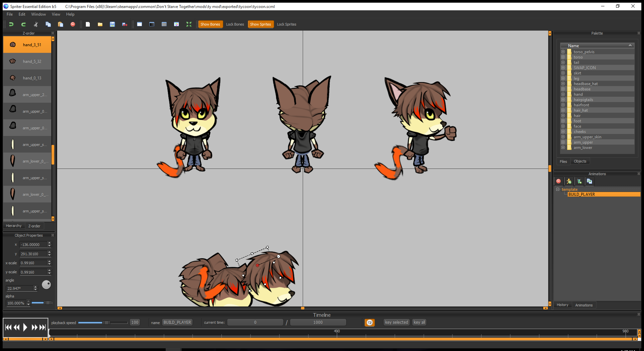Click the current time input field
This screenshot has height=351, width=644.
tap(255, 322)
